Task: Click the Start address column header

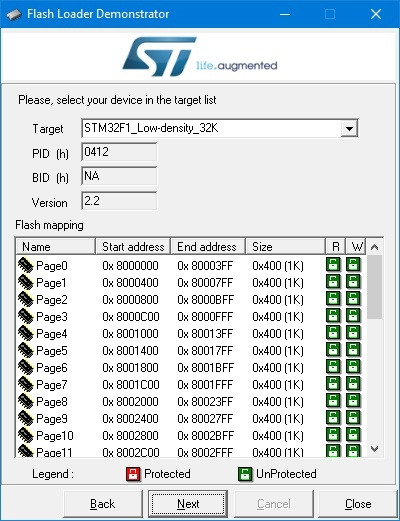Action: coord(133,247)
